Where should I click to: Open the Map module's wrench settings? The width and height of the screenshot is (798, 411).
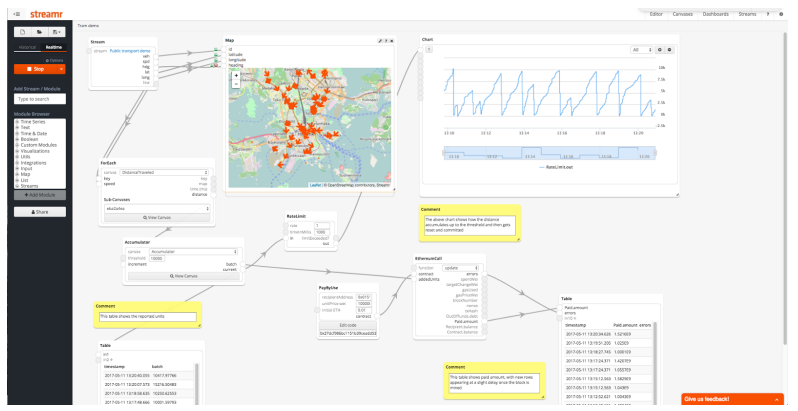[381, 40]
